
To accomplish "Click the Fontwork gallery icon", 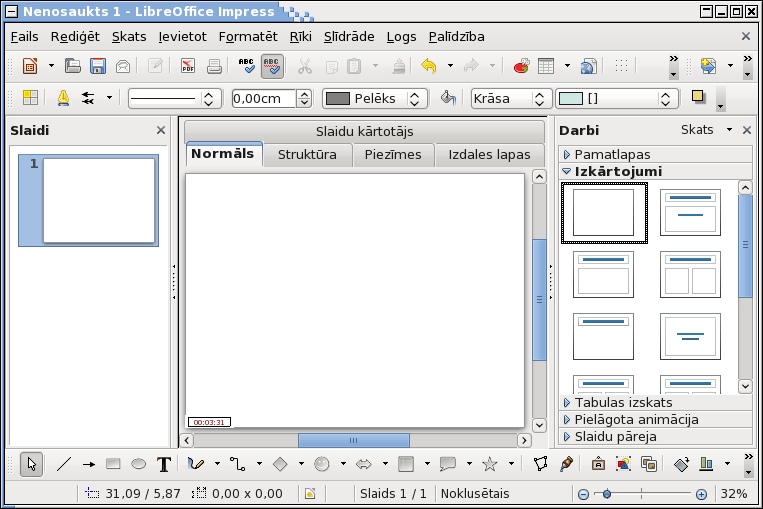I will [598, 465].
